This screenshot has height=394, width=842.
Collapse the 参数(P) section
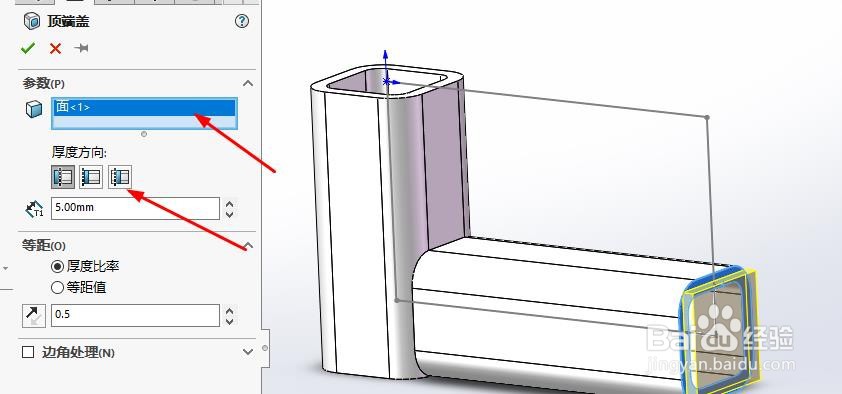pyautogui.click(x=248, y=83)
